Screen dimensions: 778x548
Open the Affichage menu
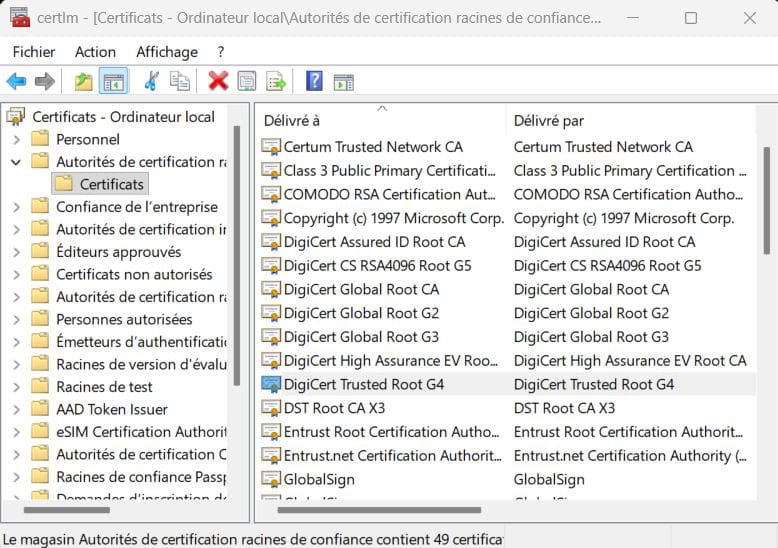click(x=167, y=52)
